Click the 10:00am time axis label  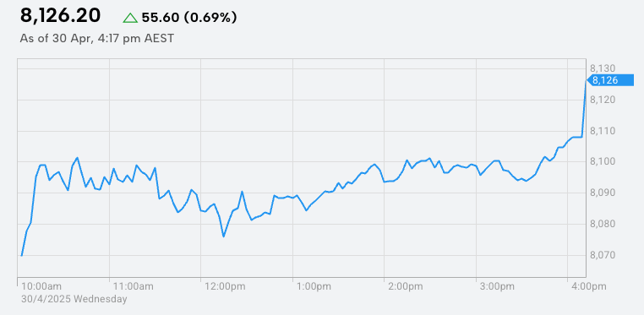tap(41, 286)
